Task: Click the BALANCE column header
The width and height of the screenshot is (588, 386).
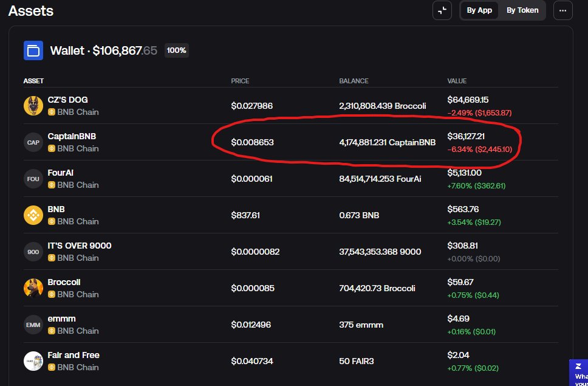Action: tap(354, 81)
